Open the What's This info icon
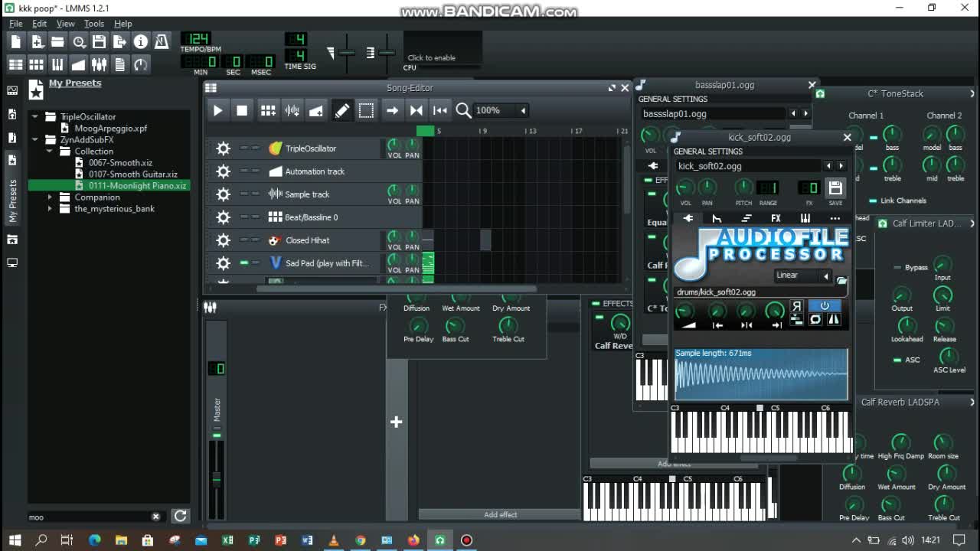The image size is (980, 551). click(140, 42)
